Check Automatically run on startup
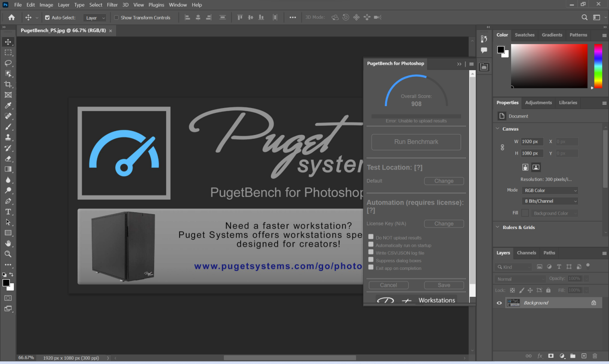Screen dimensions: 609x364 click(x=371, y=244)
